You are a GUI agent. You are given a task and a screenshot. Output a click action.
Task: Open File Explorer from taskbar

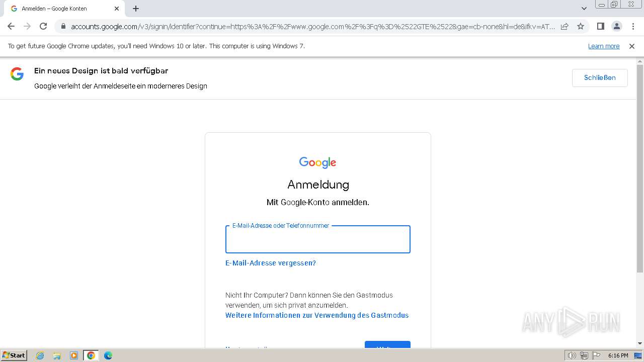click(57, 355)
